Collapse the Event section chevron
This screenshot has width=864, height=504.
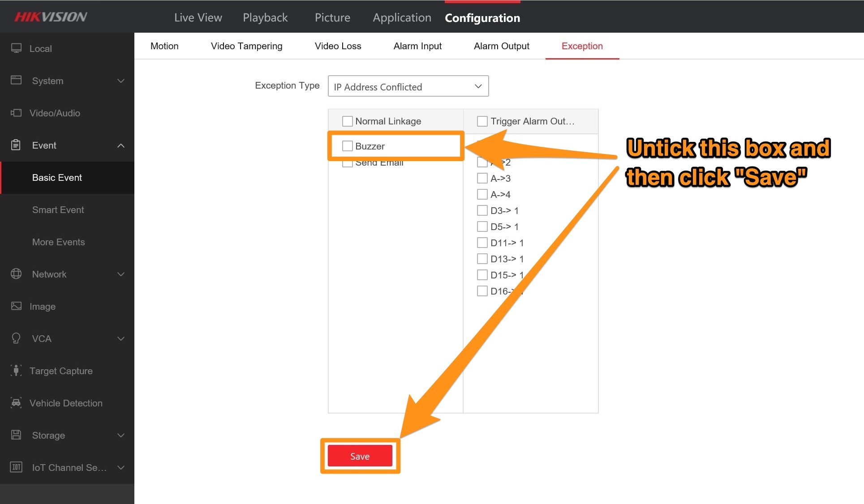(x=121, y=145)
